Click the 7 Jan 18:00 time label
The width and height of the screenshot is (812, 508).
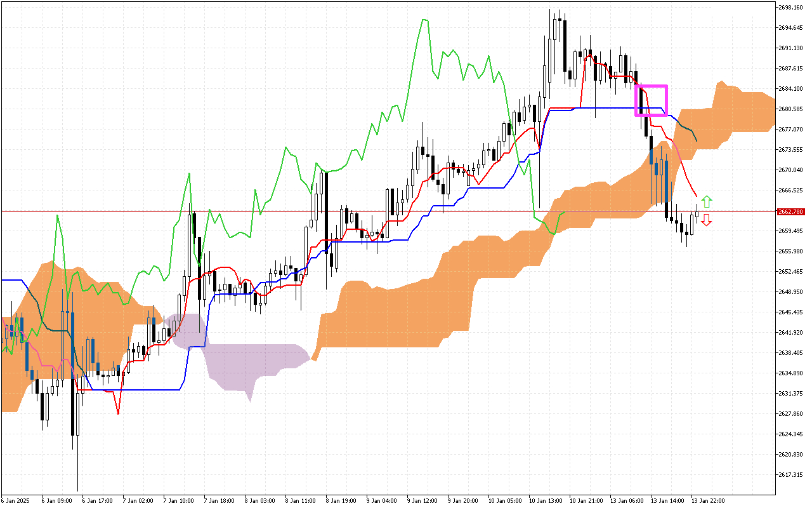click(x=218, y=501)
